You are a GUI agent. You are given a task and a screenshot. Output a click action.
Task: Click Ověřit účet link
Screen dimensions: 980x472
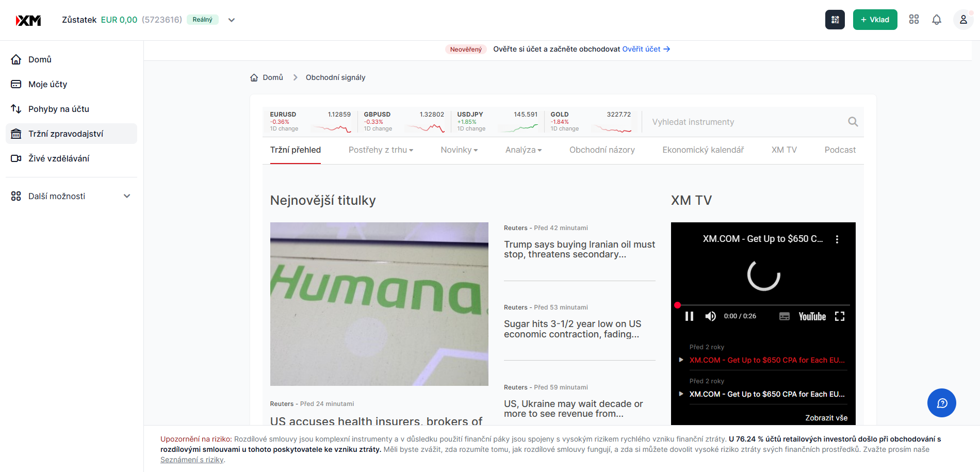(x=646, y=49)
